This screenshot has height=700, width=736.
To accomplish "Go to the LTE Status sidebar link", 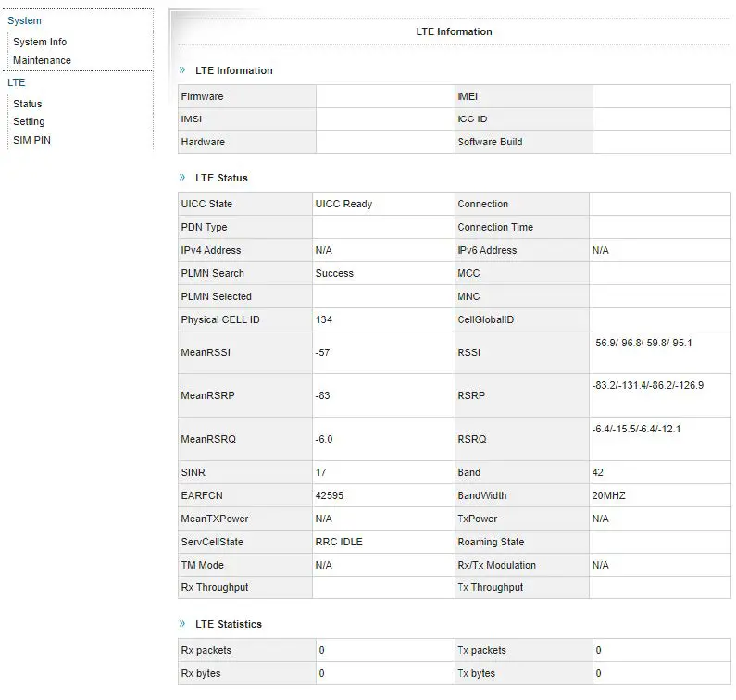I will tap(28, 104).
